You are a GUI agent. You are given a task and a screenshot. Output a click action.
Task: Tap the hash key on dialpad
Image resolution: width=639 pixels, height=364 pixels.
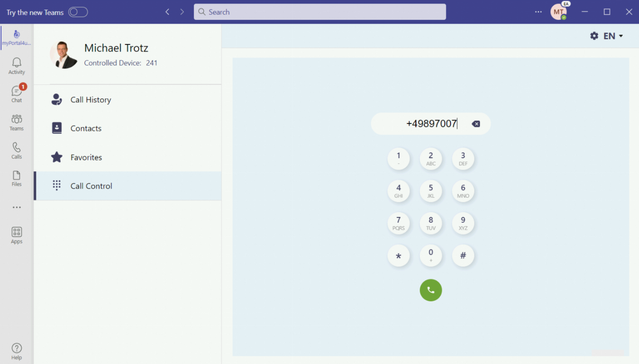click(x=463, y=255)
